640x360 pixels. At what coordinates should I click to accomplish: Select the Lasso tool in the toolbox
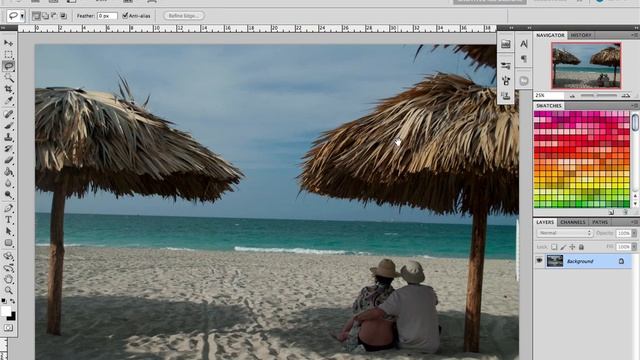(8, 66)
